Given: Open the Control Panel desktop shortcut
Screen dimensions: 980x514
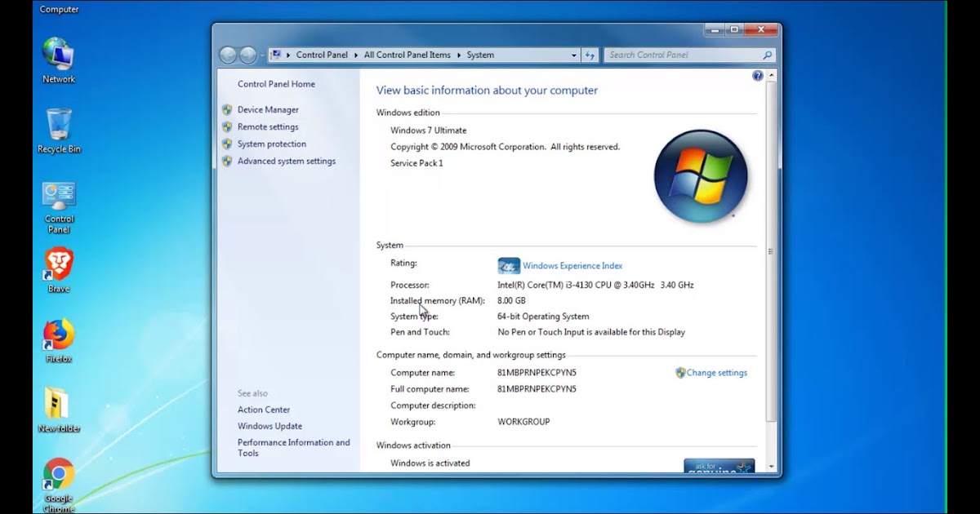Looking at the screenshot, I should point(59,207).
